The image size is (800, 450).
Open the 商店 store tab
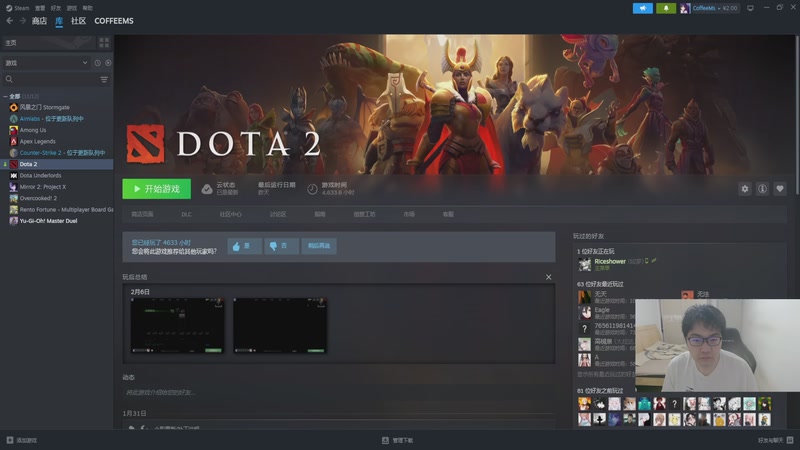click(x=39, y=21)
